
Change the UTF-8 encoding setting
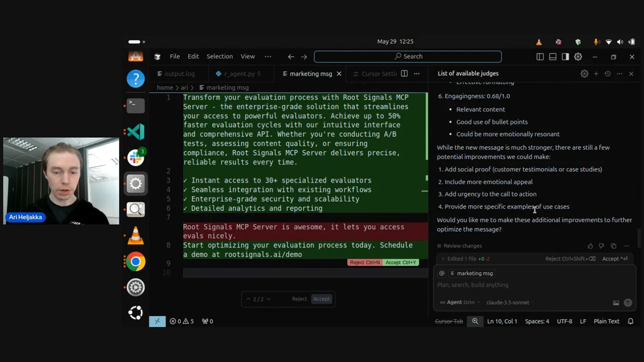coord(565,321)
